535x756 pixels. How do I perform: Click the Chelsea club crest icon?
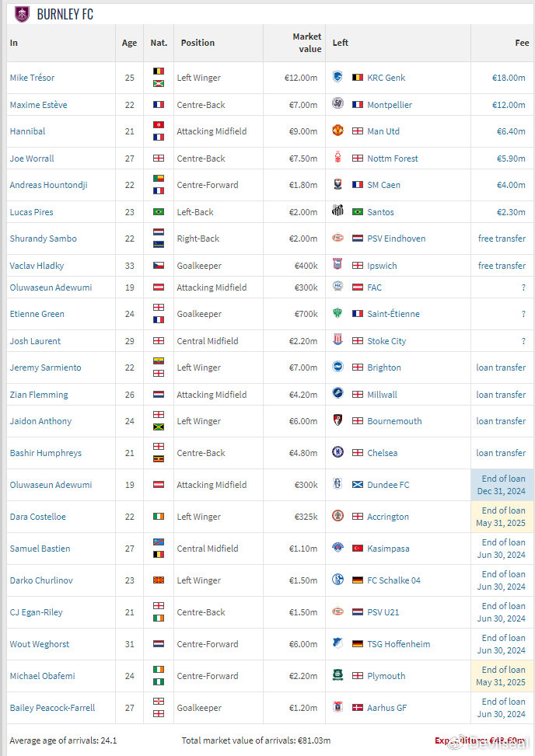pos(337,452)
